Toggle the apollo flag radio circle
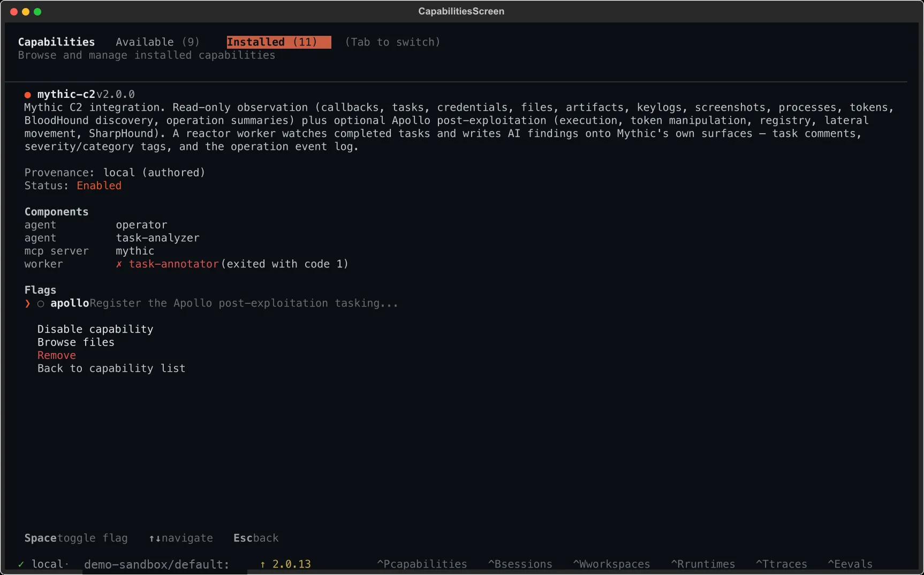924x575 pixels. [41, 304]
